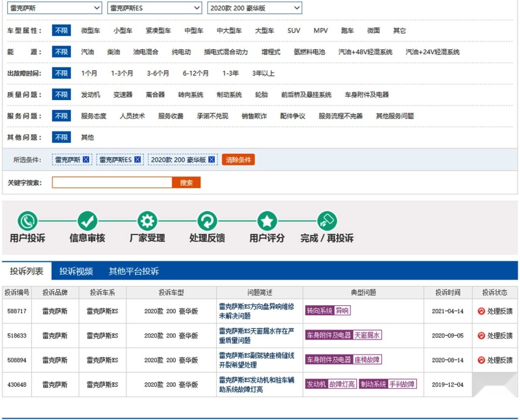Screen dimensions: 520x420
Task: Focus the 关键字搜索 input field
Action: tap(112, 183)
